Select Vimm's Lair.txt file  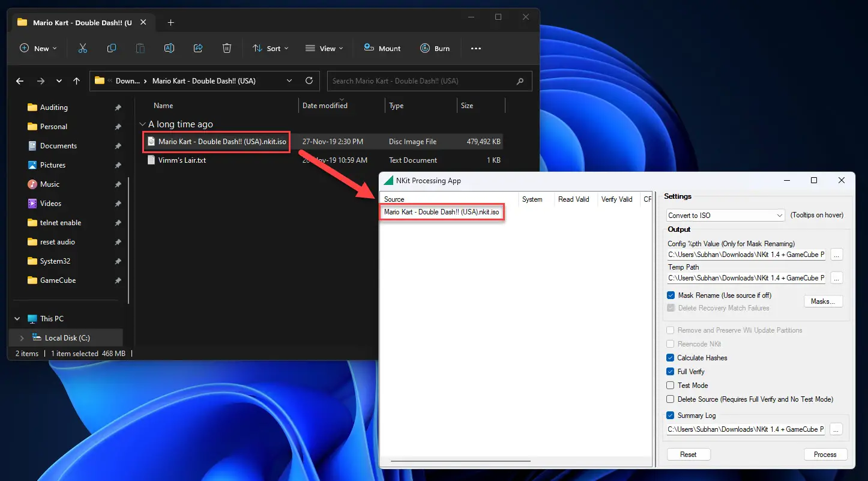[x=182, y=160]
